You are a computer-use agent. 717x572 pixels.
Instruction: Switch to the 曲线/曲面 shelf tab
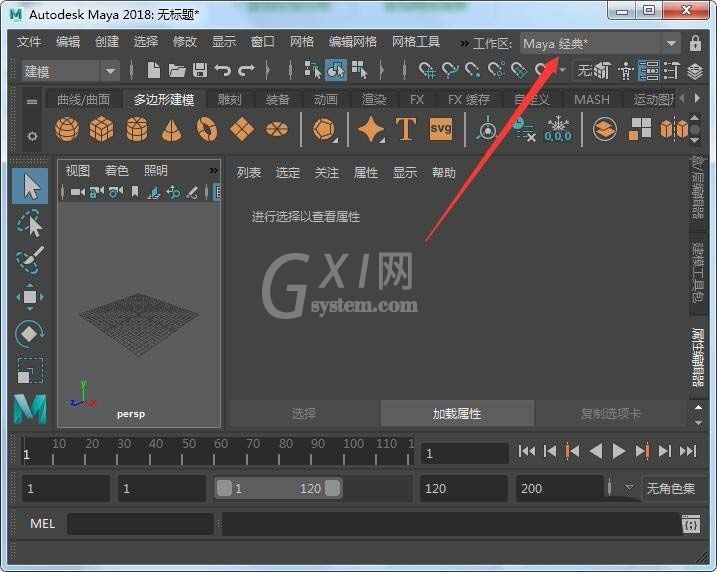coord(83,100)
